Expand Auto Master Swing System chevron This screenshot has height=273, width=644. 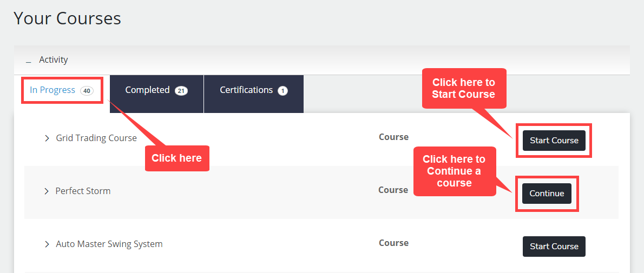click(x=47, y=244)
